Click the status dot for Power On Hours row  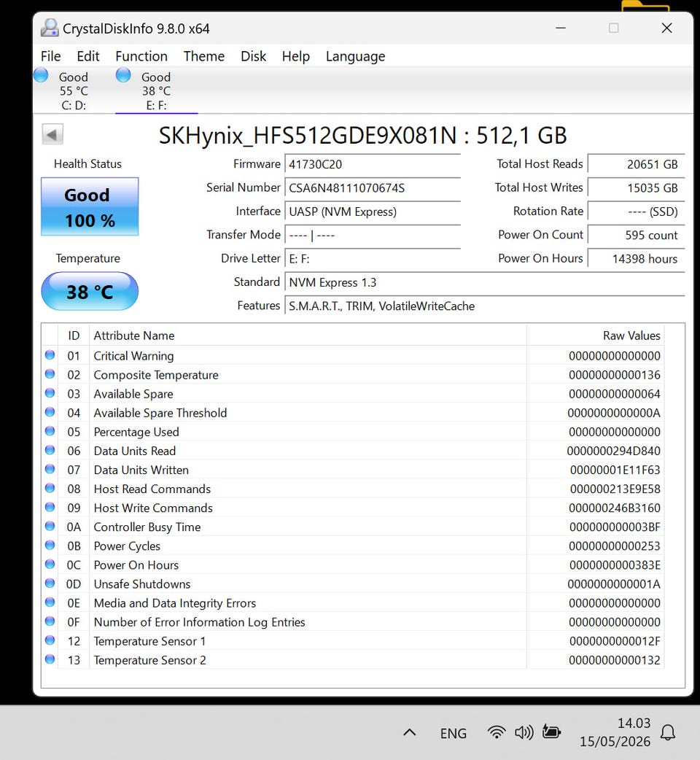50,565
